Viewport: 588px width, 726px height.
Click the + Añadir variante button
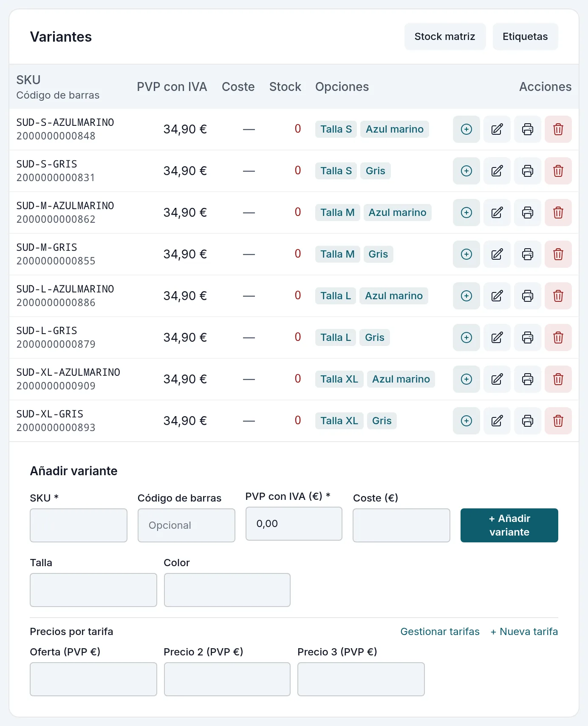[x=509, y=525]
